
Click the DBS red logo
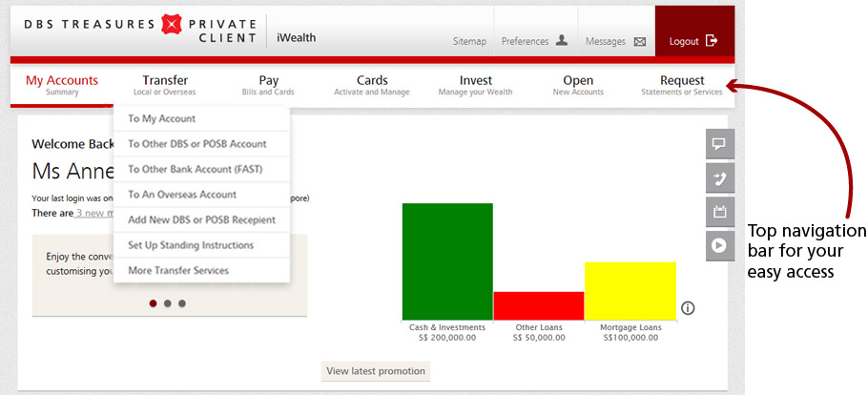[172, 25]
